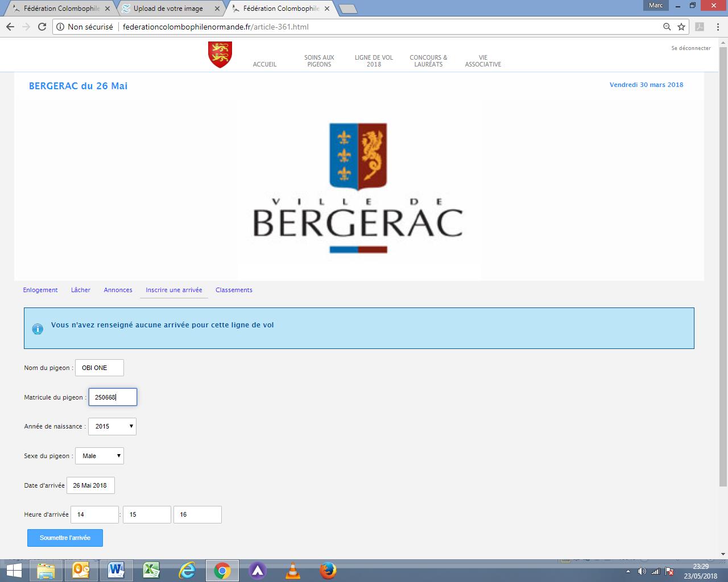Open site info for Non sécurisé
Image resolution: width=728 pixels, height=582 pixels.
coord(85,27)
